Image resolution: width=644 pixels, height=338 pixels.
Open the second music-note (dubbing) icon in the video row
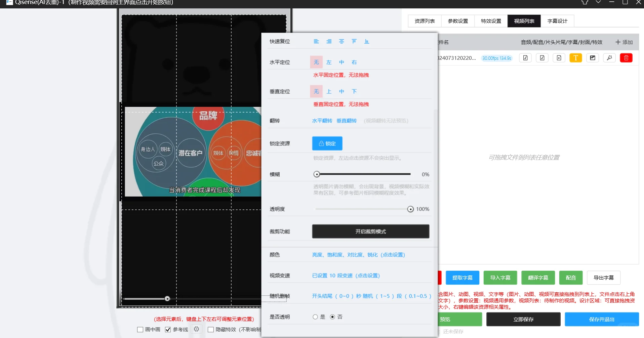[x=542, y=58]
